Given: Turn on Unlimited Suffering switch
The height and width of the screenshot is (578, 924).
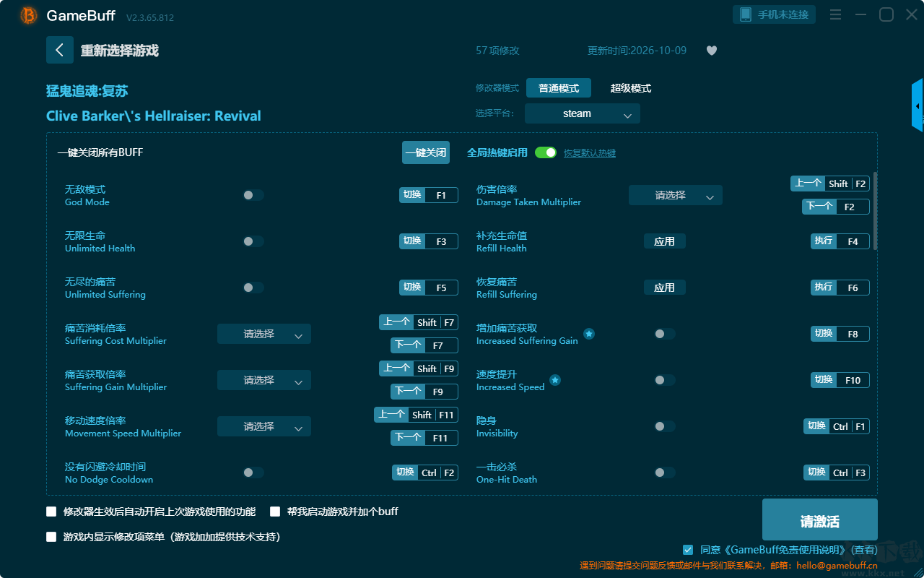Looking at the screenshot, I should click(253, 288).
